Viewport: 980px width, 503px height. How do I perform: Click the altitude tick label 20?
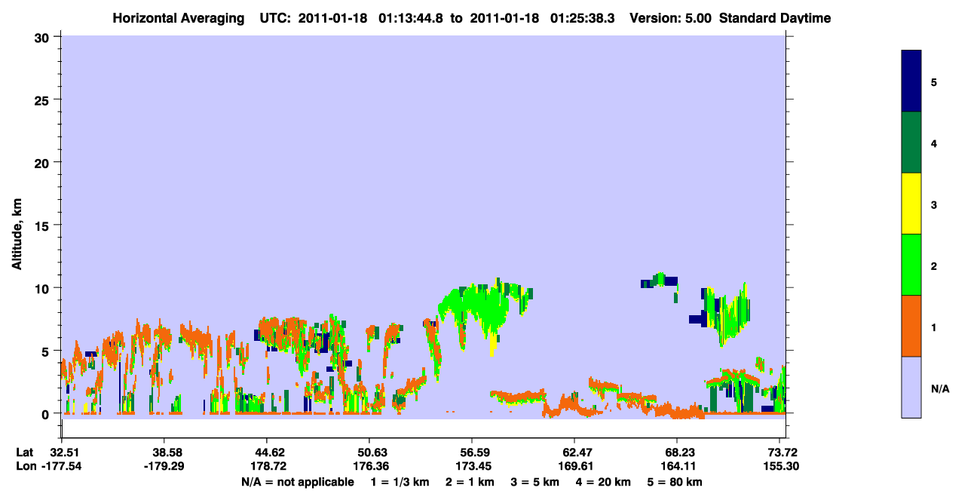coord(44,162)
